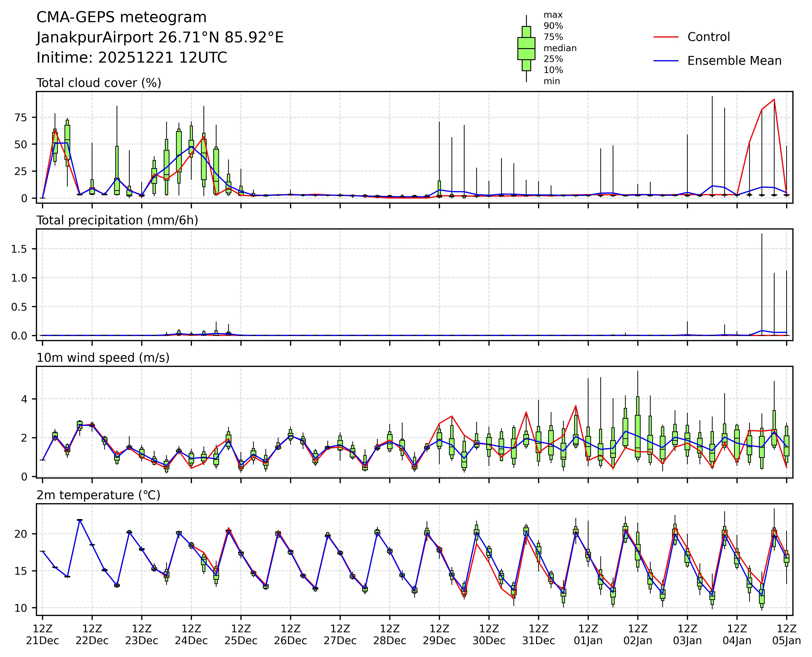Screen dimensions: 812x657
Task: Click the '12Z 21Dec' x-axis label
Action: point(42,635)
